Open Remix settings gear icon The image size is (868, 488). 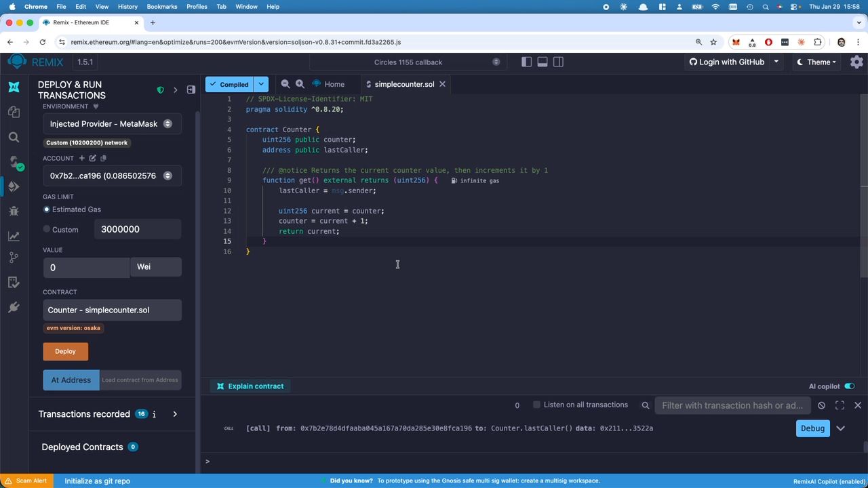[856, 62]
